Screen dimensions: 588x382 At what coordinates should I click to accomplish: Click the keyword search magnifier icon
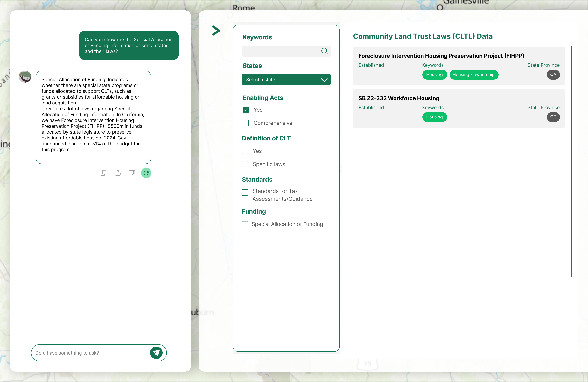click(324, 51)
